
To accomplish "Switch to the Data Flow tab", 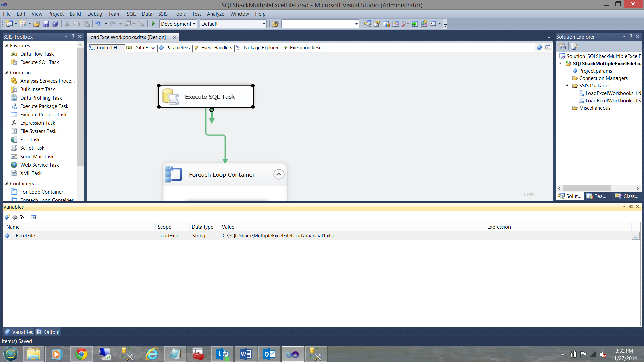I will coord(141,48).
